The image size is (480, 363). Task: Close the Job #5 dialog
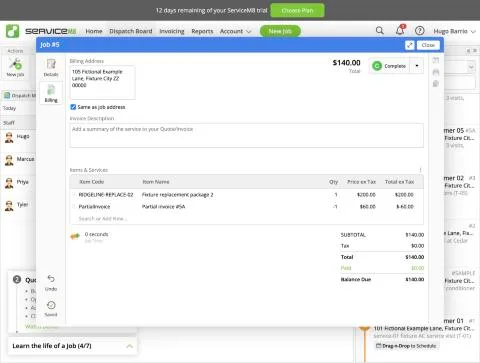click(x=428, y=45)
